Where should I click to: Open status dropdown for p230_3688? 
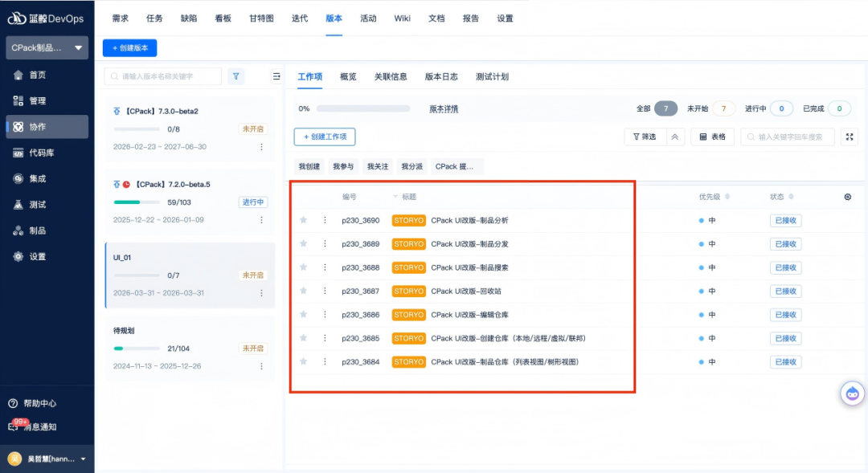[x=785, y=267]
